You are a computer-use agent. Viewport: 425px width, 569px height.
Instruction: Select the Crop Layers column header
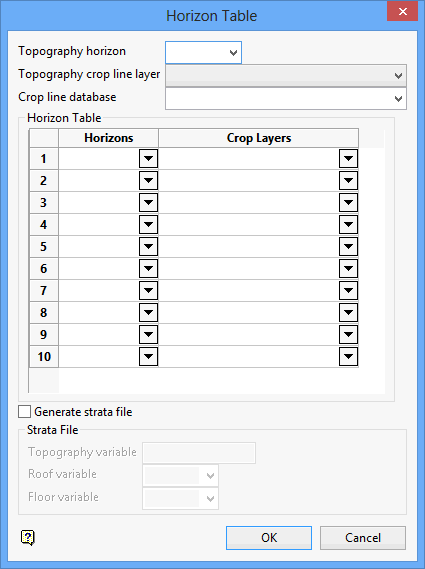click(259, 138)
